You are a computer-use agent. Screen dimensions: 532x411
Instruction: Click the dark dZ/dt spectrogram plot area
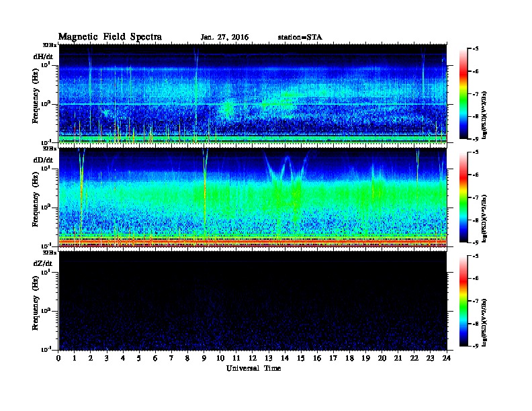pyautogui.click(x=253, y=301)
